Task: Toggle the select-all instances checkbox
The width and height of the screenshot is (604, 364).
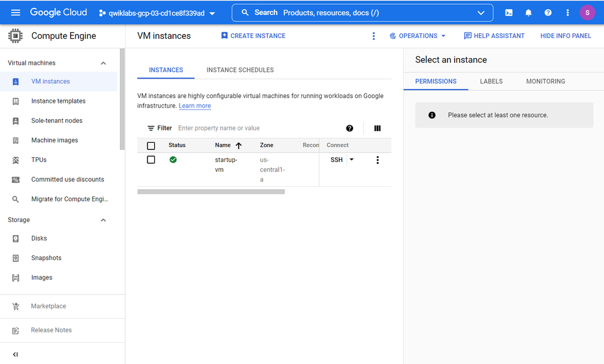Action: click(x=151, y=146)
